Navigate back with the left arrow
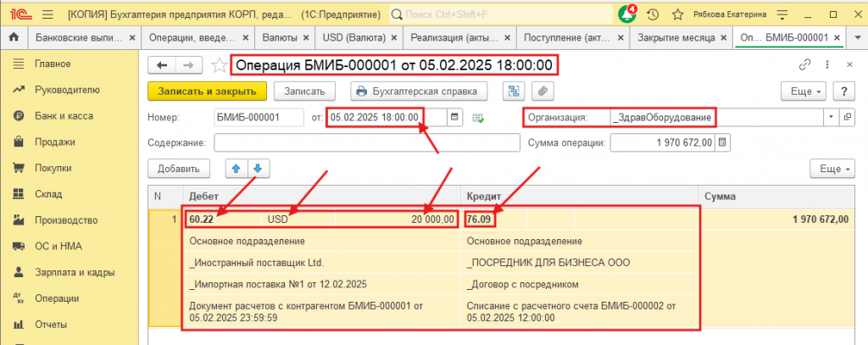This screenshot has width=868, height=345. (x=162, y=65)
